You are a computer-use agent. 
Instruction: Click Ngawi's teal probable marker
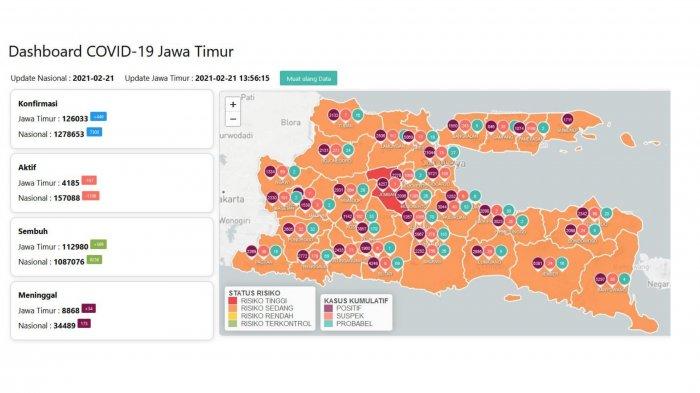294,171
